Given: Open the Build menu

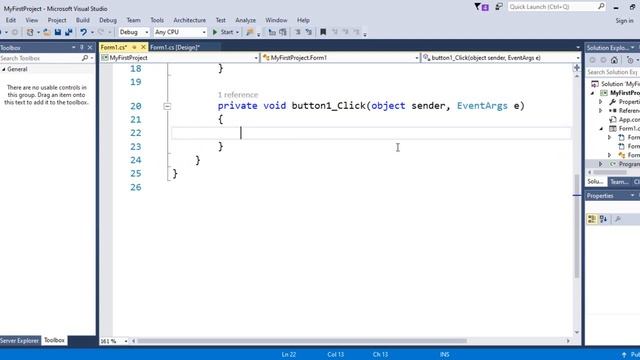Looking at the screenshot, I should point(82,20).
